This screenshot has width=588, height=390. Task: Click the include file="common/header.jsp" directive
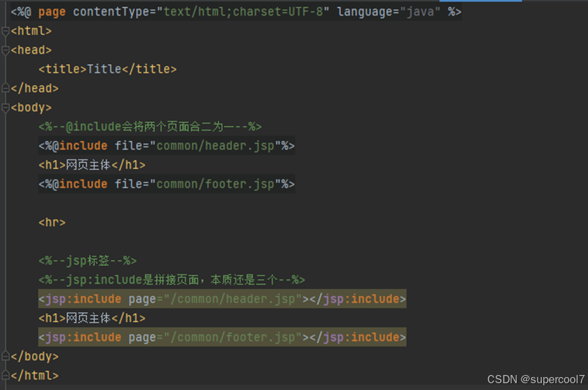coord(167,146)
